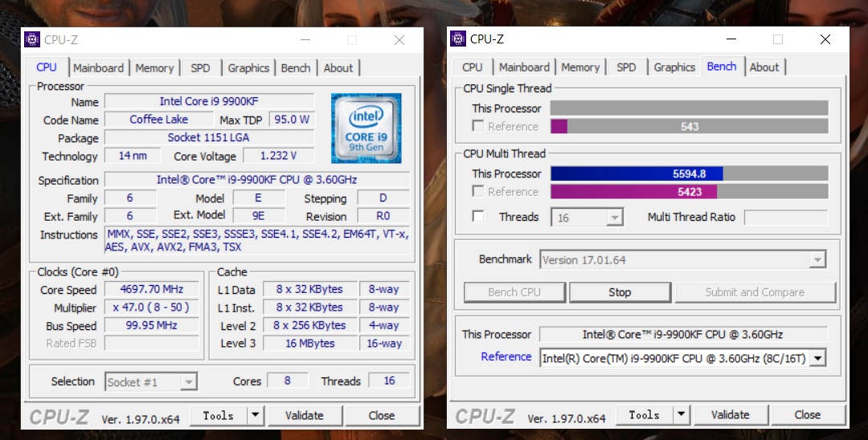The image size is (868, 440).
Task: Open SPD tab in right window
Action: (626, 67)
